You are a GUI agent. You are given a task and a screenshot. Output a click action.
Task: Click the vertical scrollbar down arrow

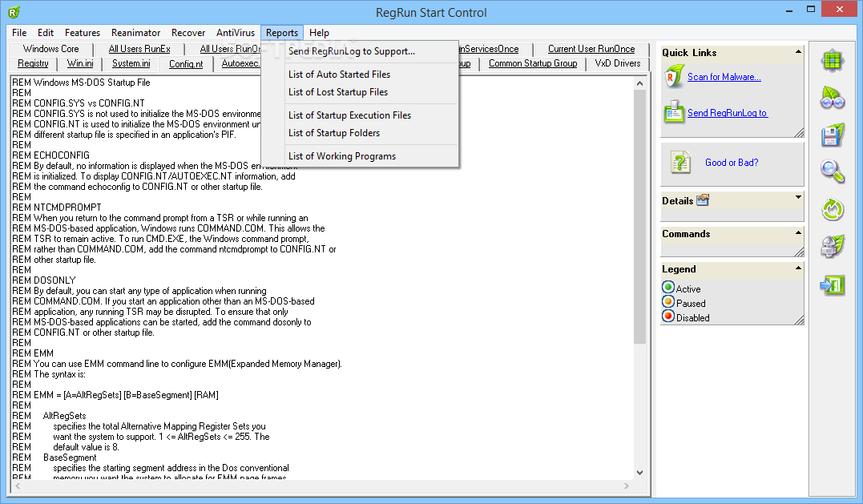coord(639,472)
